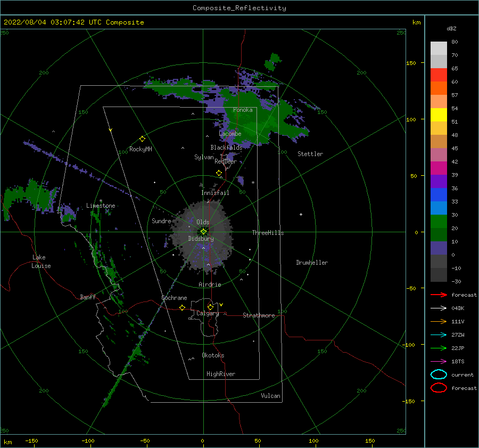
Task: Select the light gray 70-80 dBZ swatch
Action: [x=439, y=48]
